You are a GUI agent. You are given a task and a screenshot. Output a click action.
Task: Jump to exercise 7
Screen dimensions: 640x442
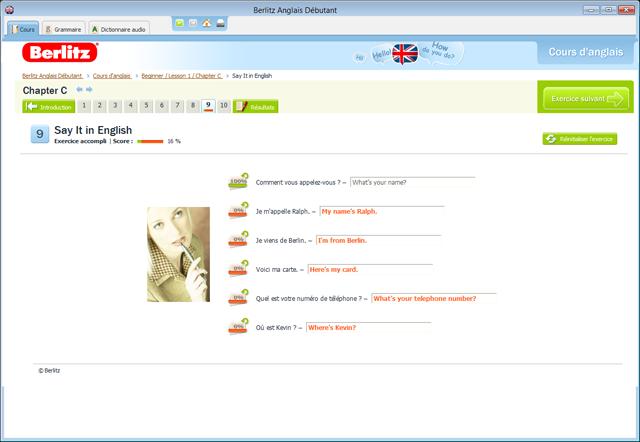(177, 106)
